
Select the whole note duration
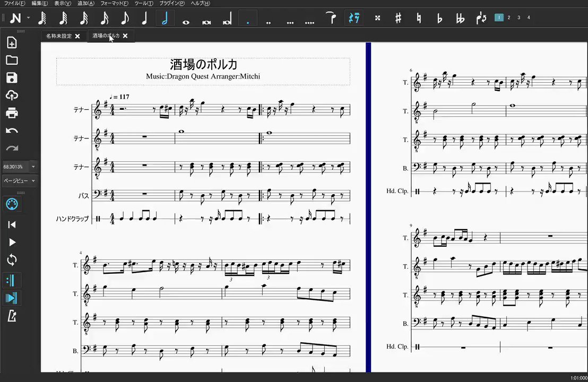[186, 22]
